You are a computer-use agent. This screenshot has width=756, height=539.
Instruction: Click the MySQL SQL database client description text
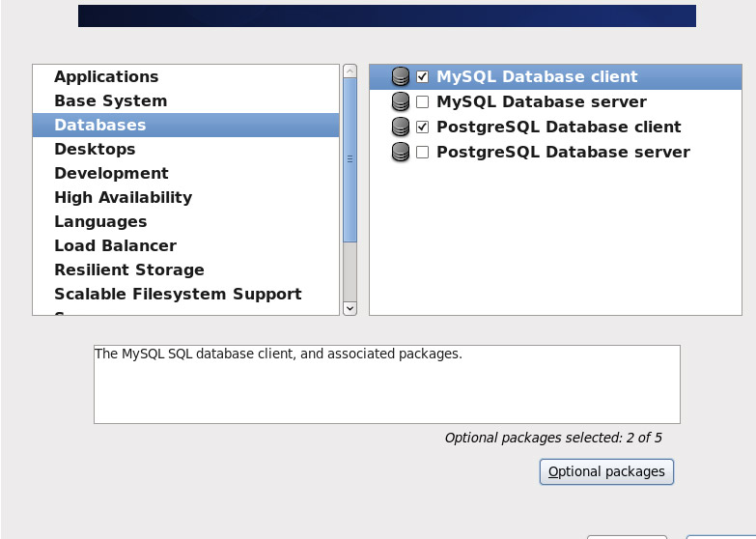coord(278,354)
